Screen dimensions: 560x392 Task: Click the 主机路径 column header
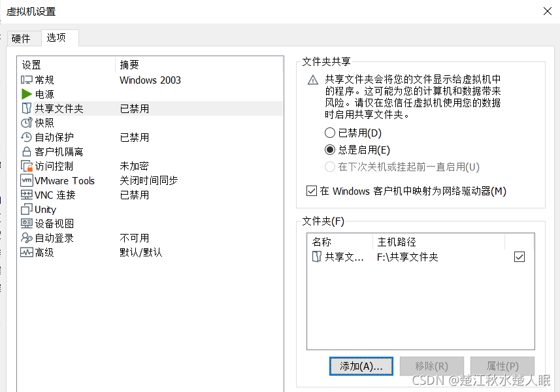pos(438,242)
